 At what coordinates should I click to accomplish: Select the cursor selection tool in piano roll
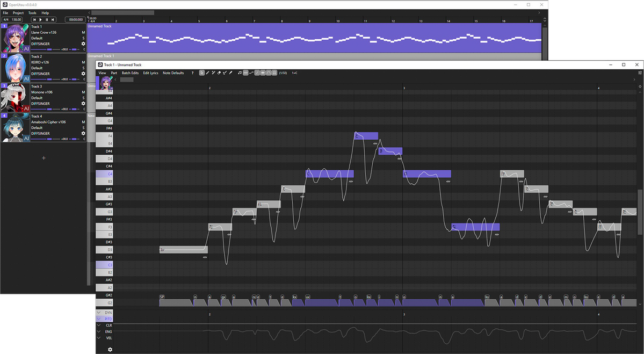(x=202, y=73)
